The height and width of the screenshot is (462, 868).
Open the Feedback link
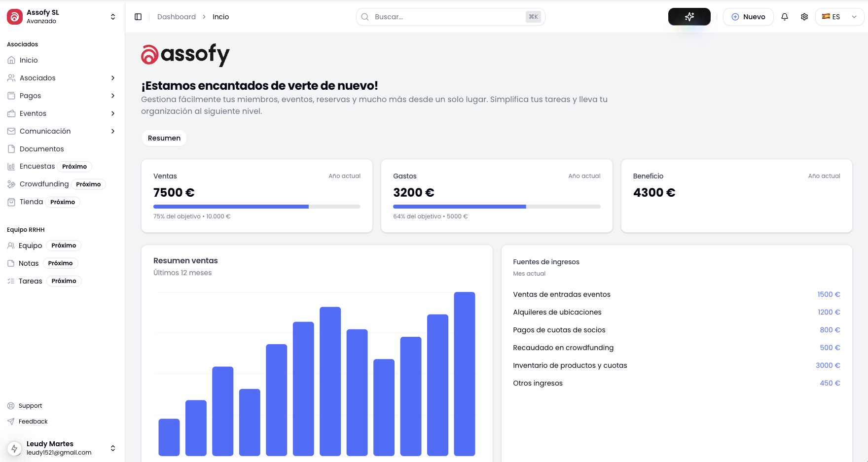pyautogui.click(x=33, y=421)
